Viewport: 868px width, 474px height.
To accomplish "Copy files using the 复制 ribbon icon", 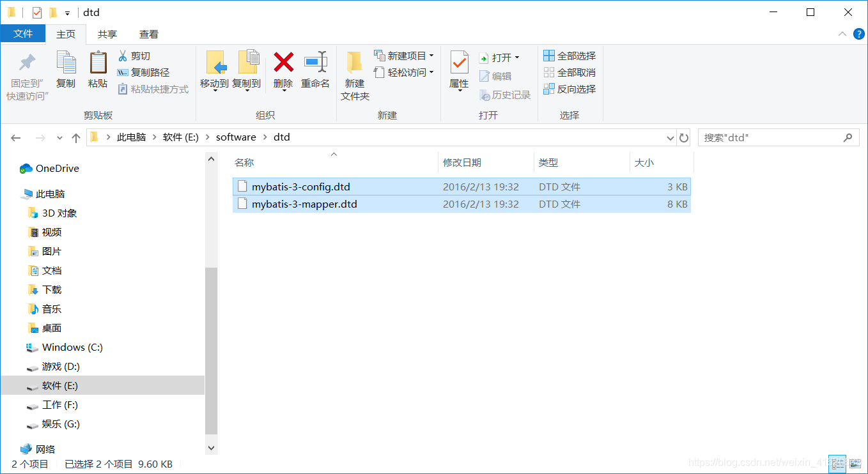I will point(66,67).
